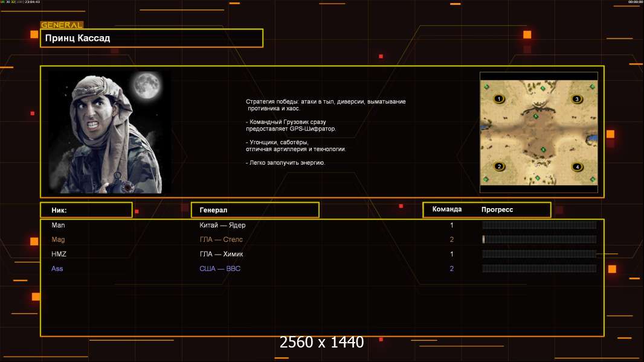Screen dimensions: 644x362
Task: Select player Man in the list
Action: click(58, 225)
